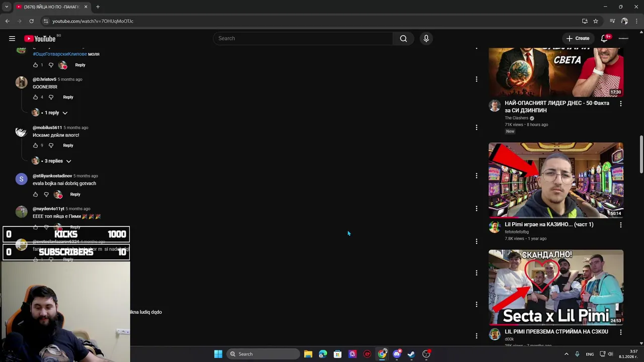Open tab search dropdown chevron
Image resolution: width=644 pixels, height=362 pixels.
point(7,7)
